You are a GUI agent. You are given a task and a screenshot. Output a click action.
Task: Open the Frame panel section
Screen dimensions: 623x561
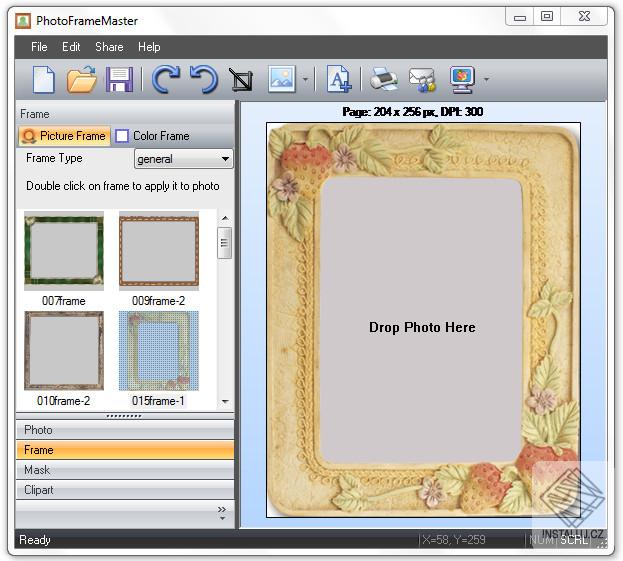(125, 450)
